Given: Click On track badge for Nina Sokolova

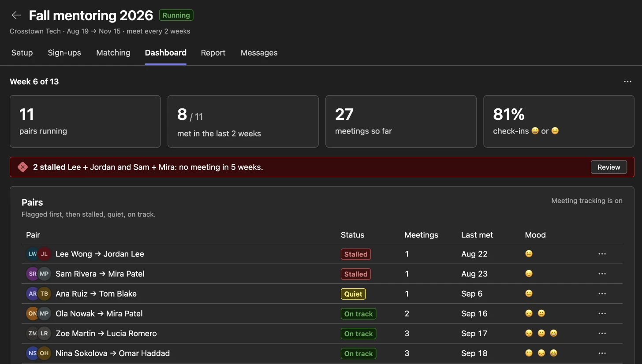Looking at the screenshot, I should 358,353.
